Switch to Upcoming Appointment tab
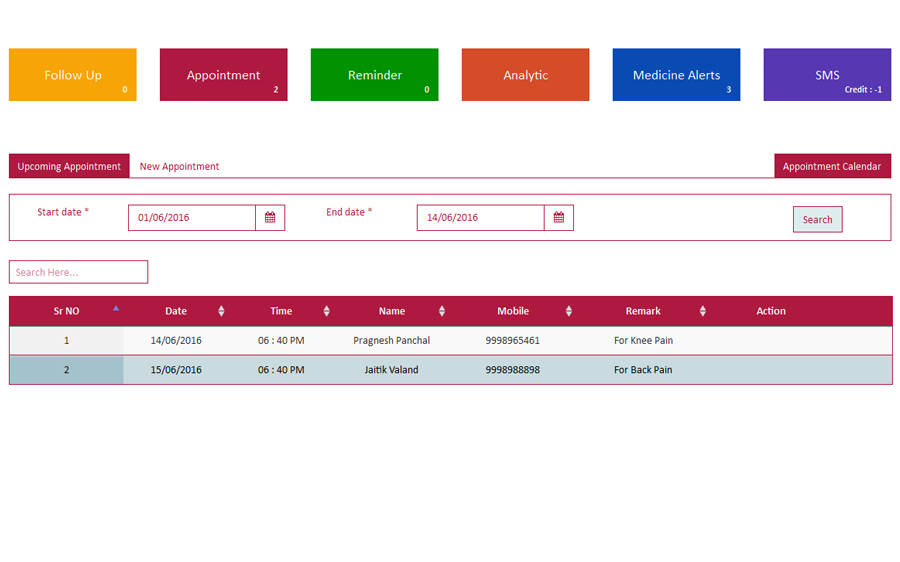The height and width of the screenshot is (562, 900). [69, 167]
